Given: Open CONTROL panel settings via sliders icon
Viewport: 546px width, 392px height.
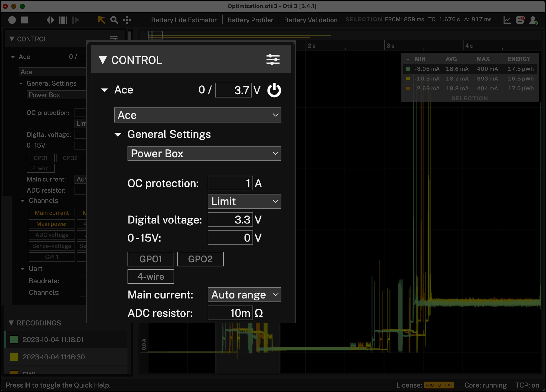Looking at the screenshot, I should click(x=273, y=60).
